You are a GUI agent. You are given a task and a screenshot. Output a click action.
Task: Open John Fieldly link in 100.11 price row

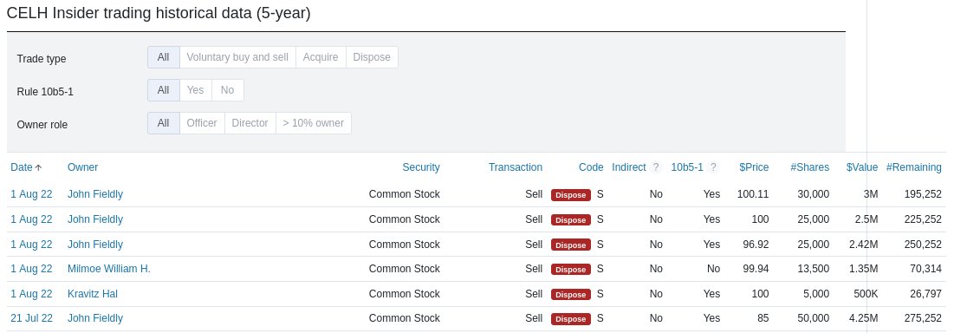pos(95,194)
